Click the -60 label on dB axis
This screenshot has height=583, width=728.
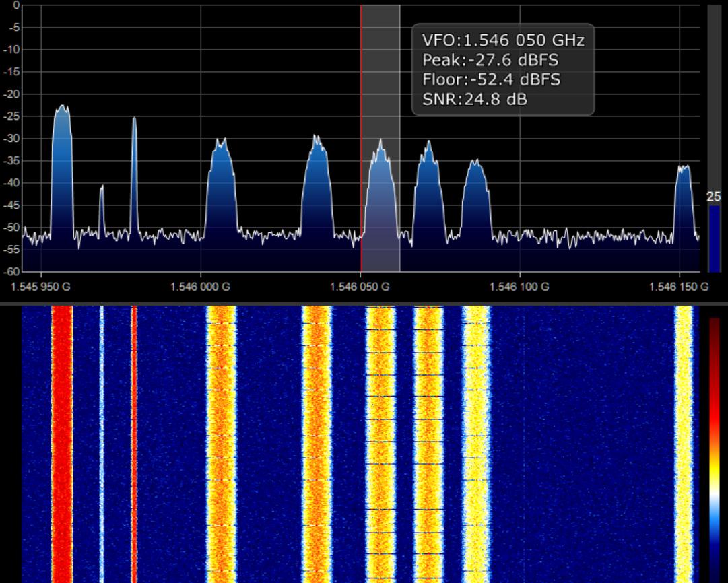(x=11, y=271)
